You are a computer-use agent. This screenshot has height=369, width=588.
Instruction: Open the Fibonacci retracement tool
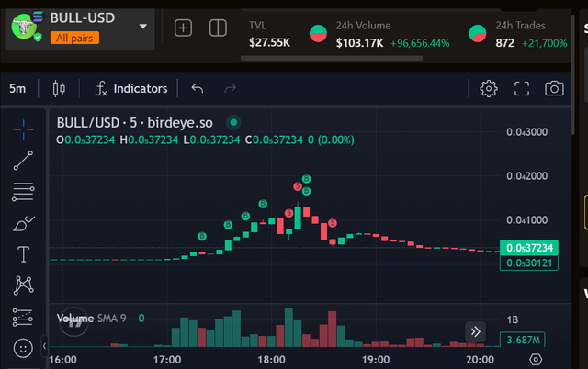click(23, 192)
